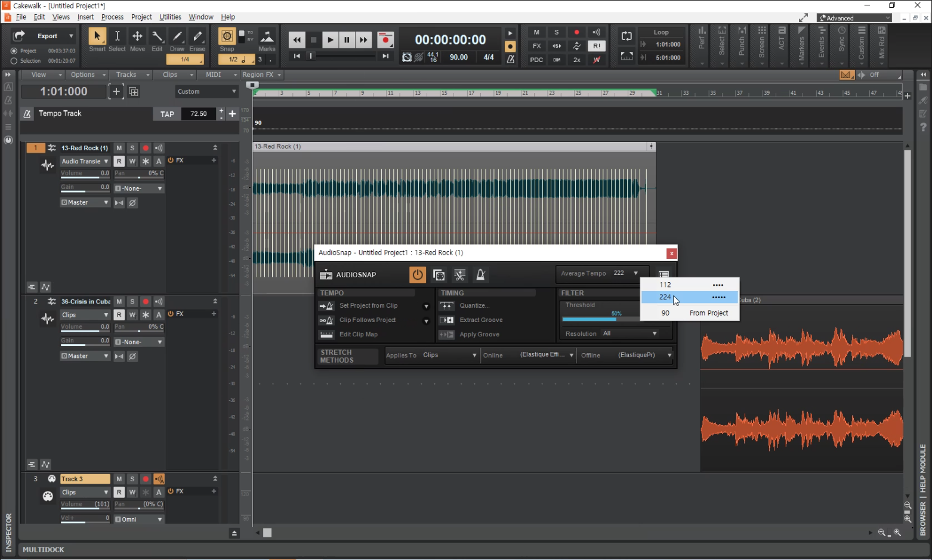This screenshot has height=560, width=932.
Task: Select the Project export radio option
Action: point(14,51)
